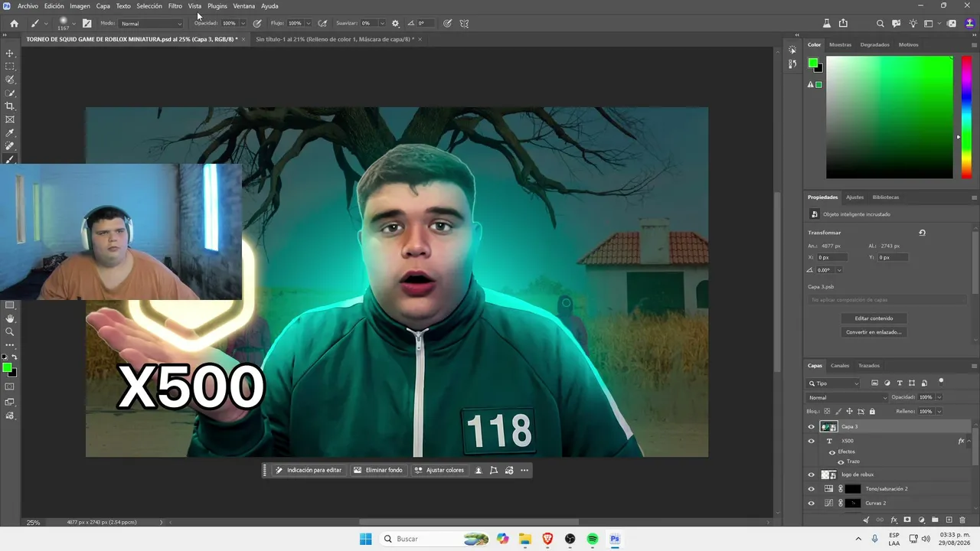
Task: Select the Hand tool
Action: (x=10, y=318)
